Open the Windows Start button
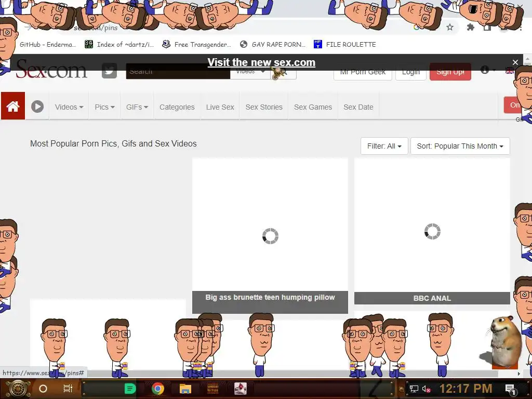The width and height of the screenshot is (532, 399). (18, 389)
